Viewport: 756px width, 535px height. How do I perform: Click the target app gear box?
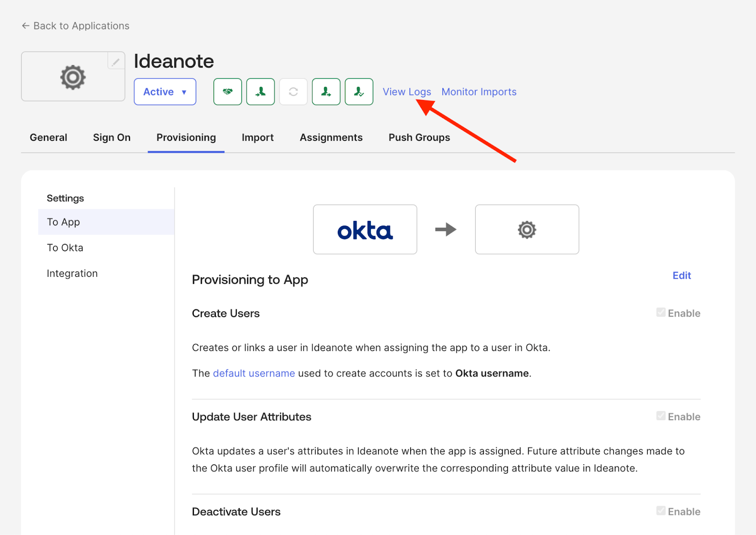point(527,229)
